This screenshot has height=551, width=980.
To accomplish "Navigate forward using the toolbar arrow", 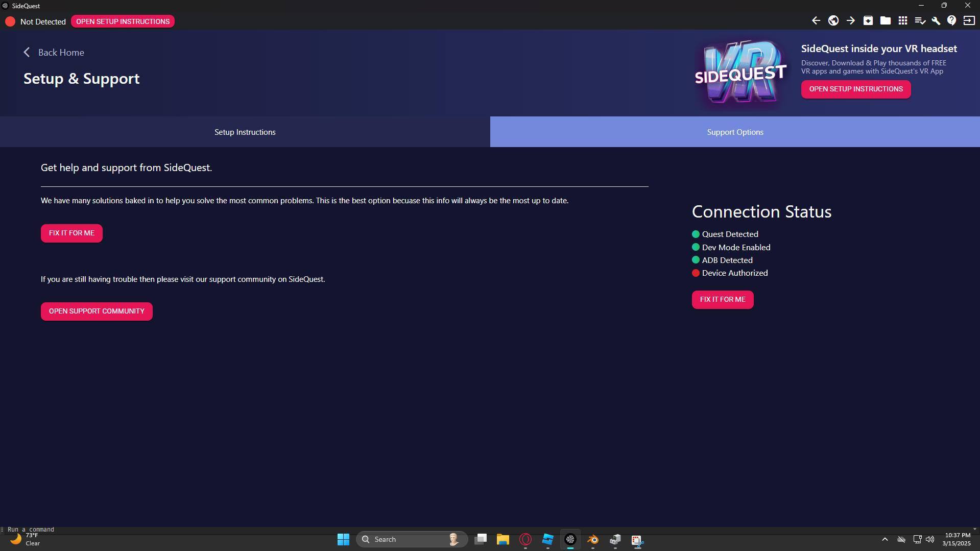I will point(850,20).
